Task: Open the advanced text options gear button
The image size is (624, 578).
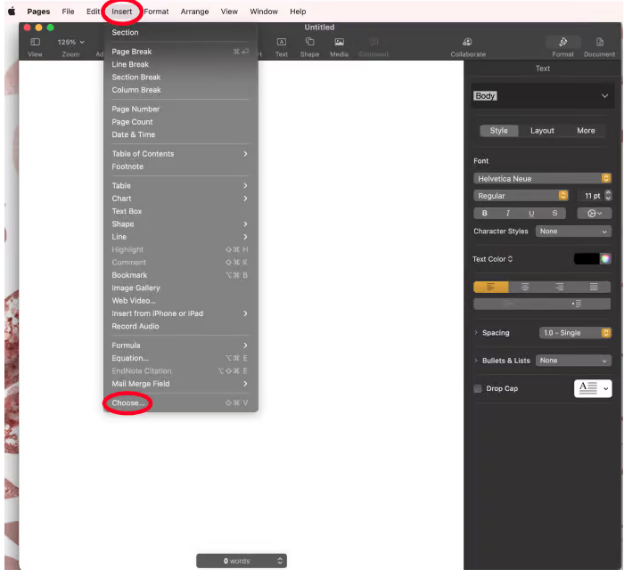Action: coord(594,213)
